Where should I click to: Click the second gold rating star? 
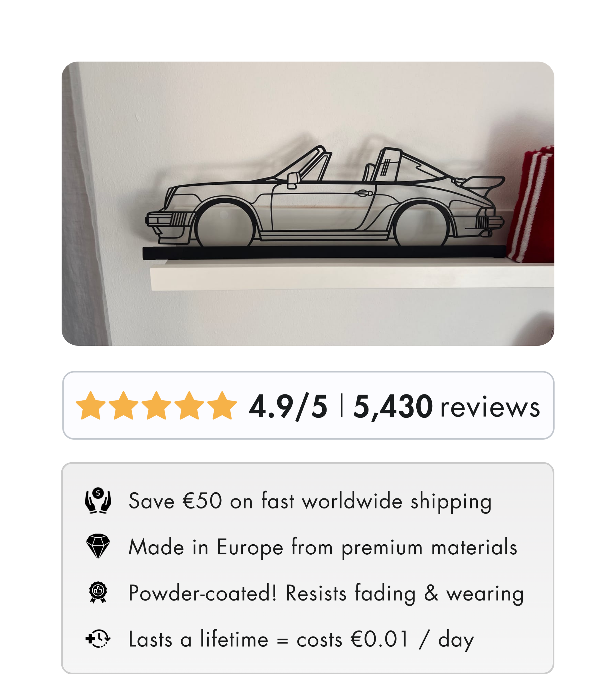coord(123,405)
